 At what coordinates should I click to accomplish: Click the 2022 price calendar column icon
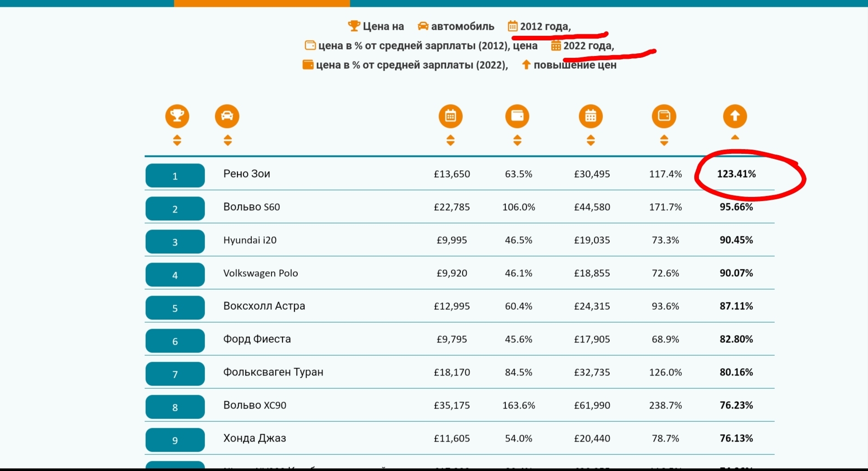coord(590,116)
